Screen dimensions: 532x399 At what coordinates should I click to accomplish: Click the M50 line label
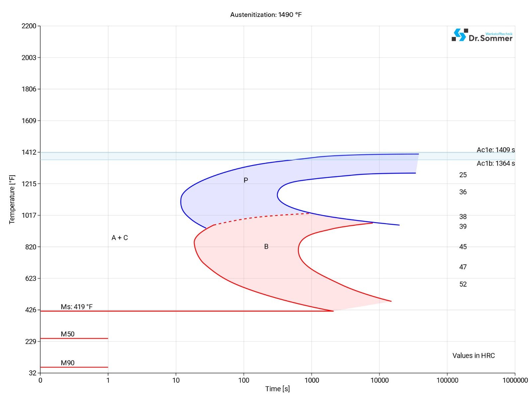pyautogui.click(x=67, y=334)
